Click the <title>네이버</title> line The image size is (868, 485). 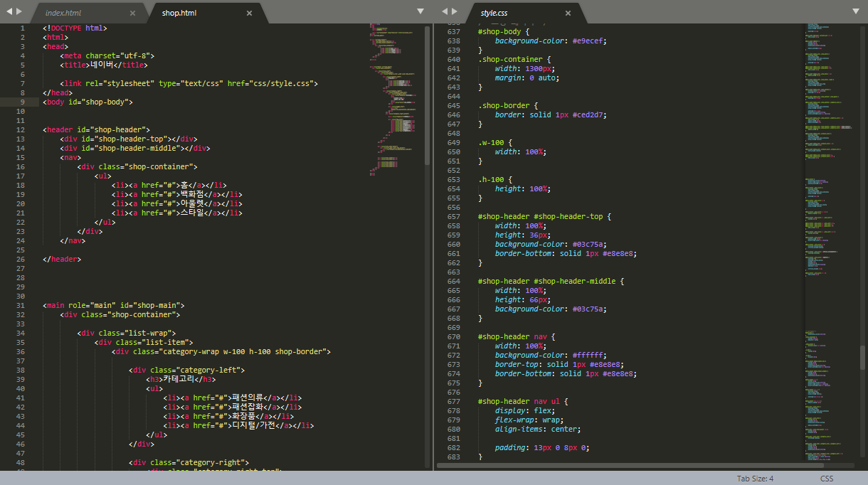click(x=104, y=65)
